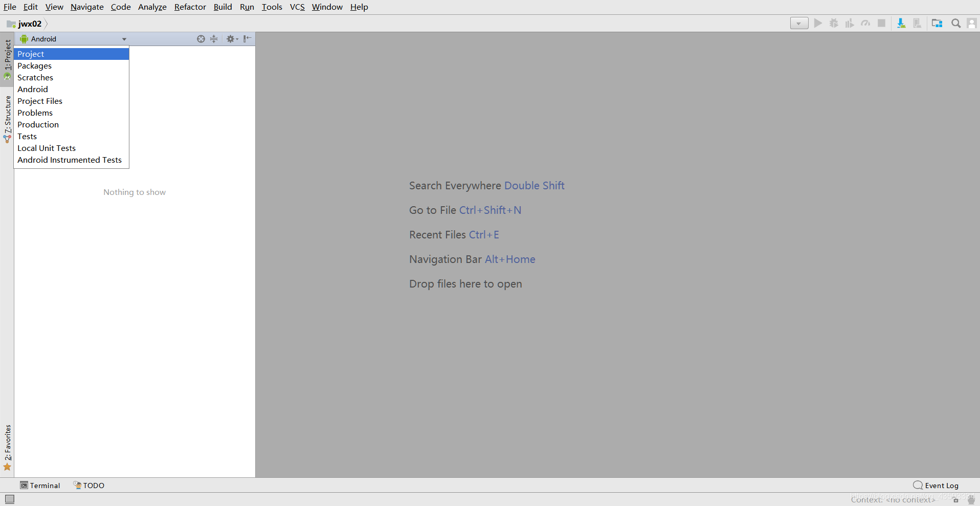Image resolution: width=980 pixels, height=506 pixels.
Task: Open the Help menu
Action: click(x=359, y=7)
